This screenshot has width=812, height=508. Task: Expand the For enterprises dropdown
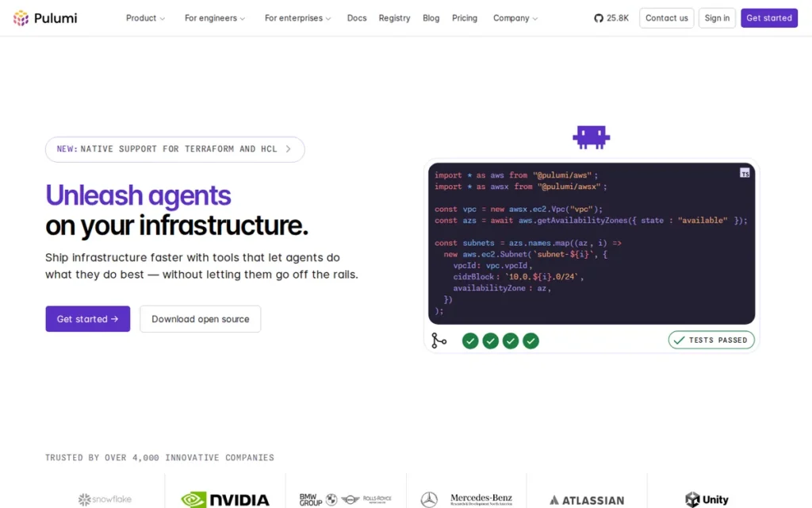[298, 18]
